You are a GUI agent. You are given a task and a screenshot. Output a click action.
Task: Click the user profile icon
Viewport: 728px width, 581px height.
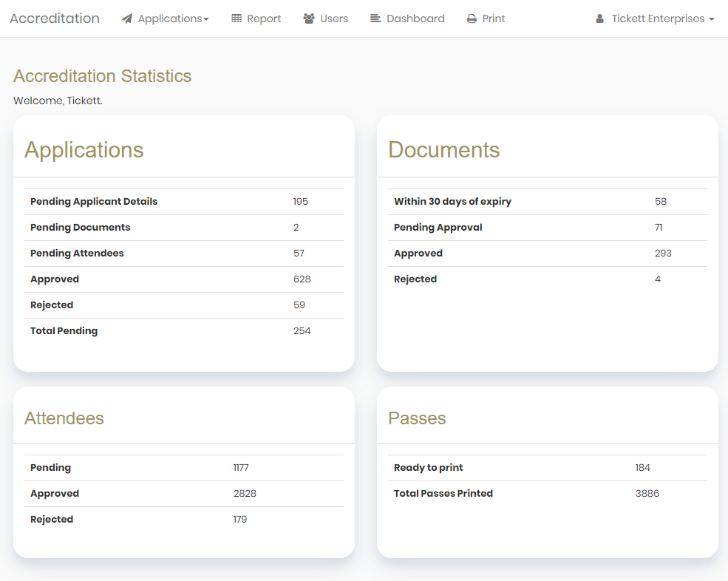click(600, 18)
